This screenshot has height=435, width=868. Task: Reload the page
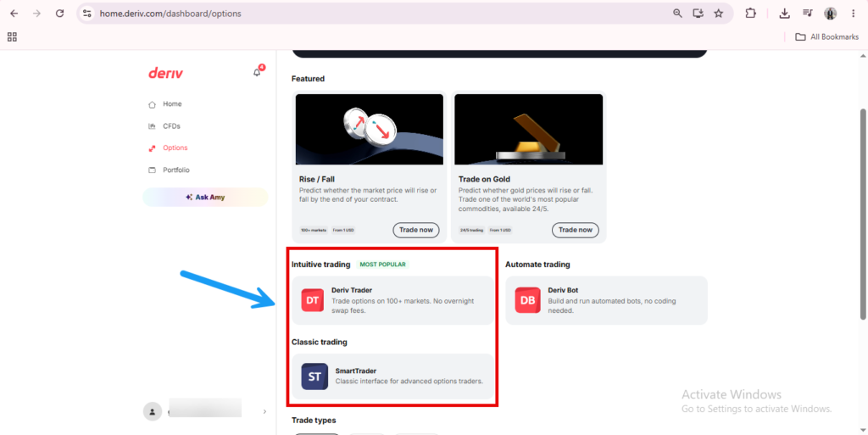tap(60, 14)
